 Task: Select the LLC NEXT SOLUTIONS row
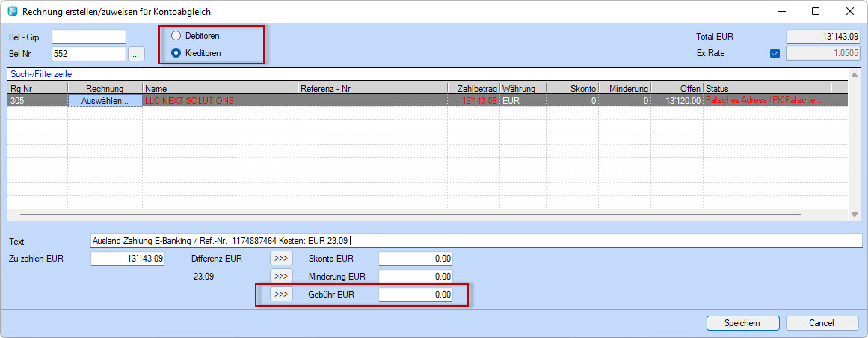click(x=220, y=101)
